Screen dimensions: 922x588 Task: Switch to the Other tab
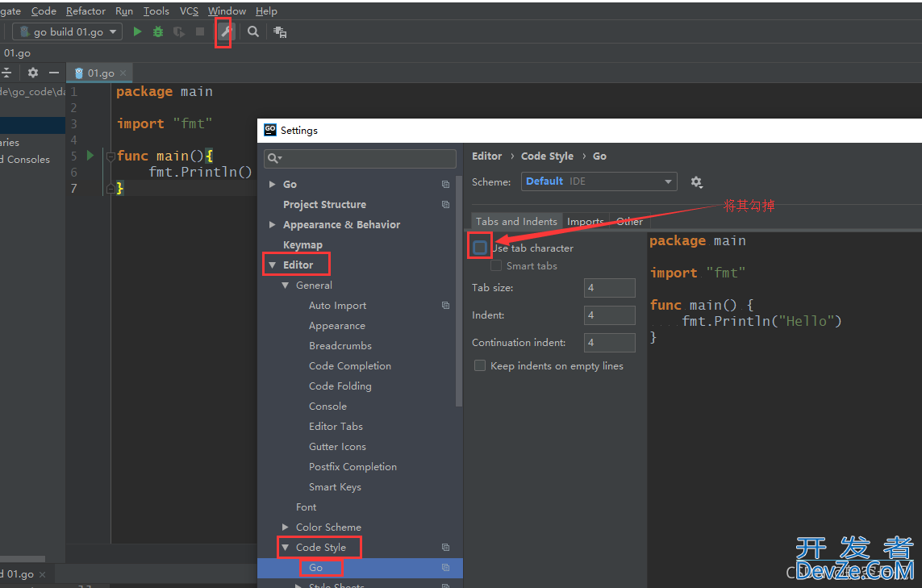click(x=629, y=221)
